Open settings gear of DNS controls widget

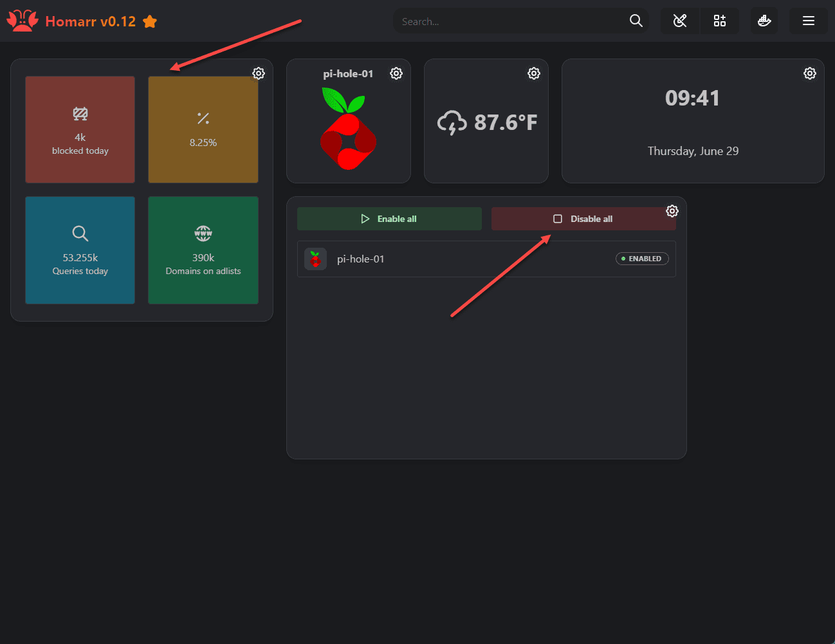pyautogui.click(x=672, y=211)
